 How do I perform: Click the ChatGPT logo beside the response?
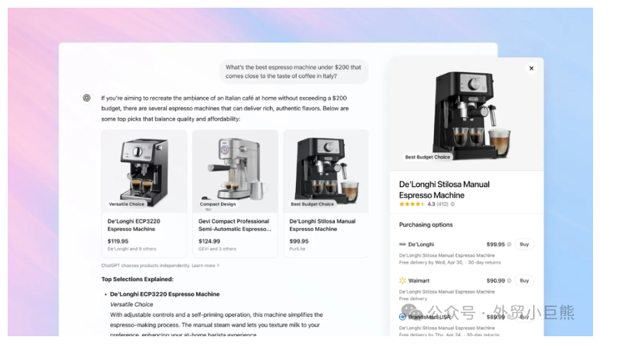pos(87,98)
